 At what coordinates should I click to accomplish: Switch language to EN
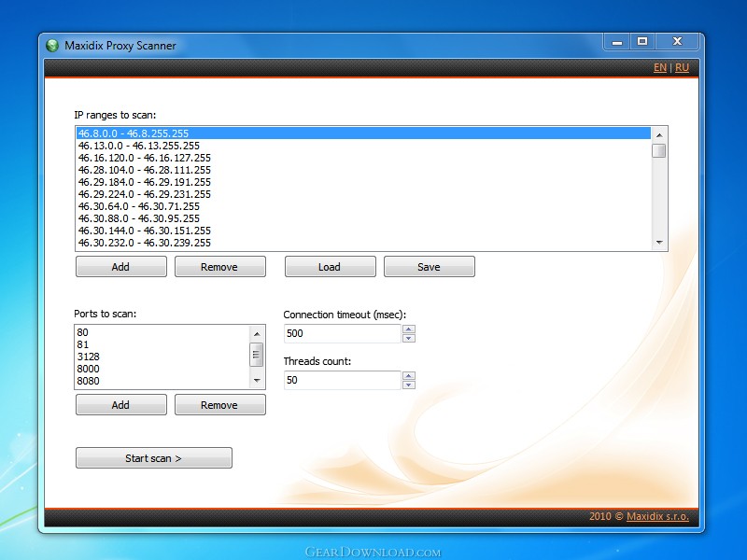pos(660,67)
